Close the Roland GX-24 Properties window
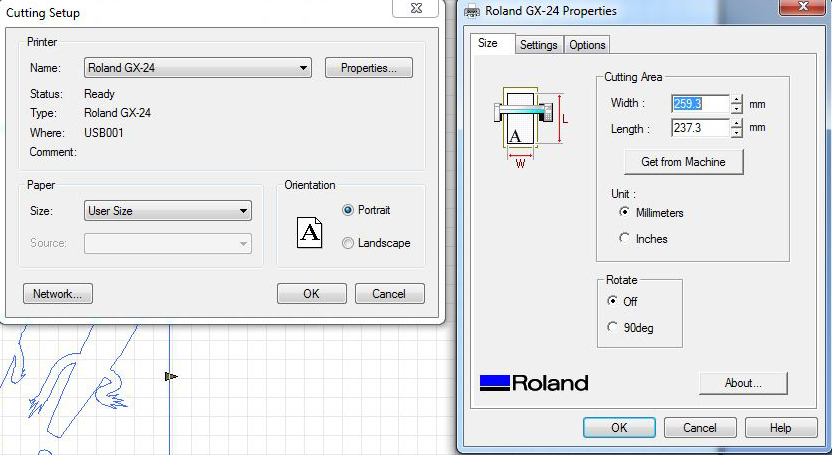The height and width of the screenshot is (455, 832). (x=803, y=7)
